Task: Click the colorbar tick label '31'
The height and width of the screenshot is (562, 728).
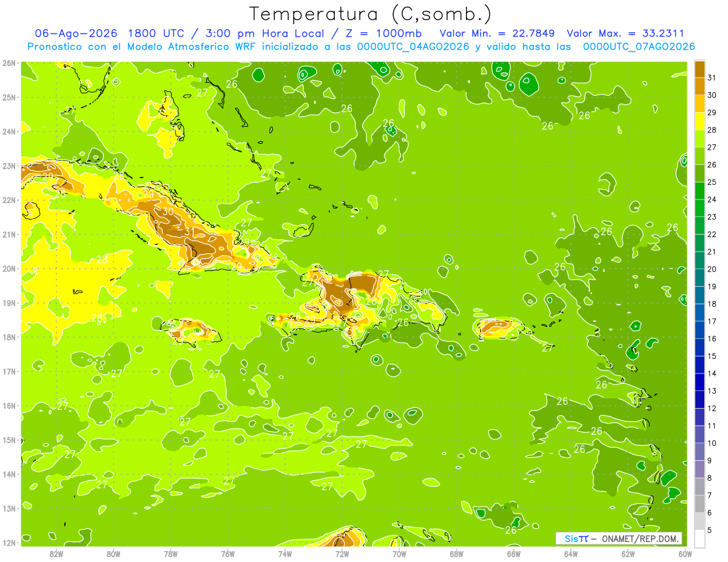Action: (x=712, y=78)
